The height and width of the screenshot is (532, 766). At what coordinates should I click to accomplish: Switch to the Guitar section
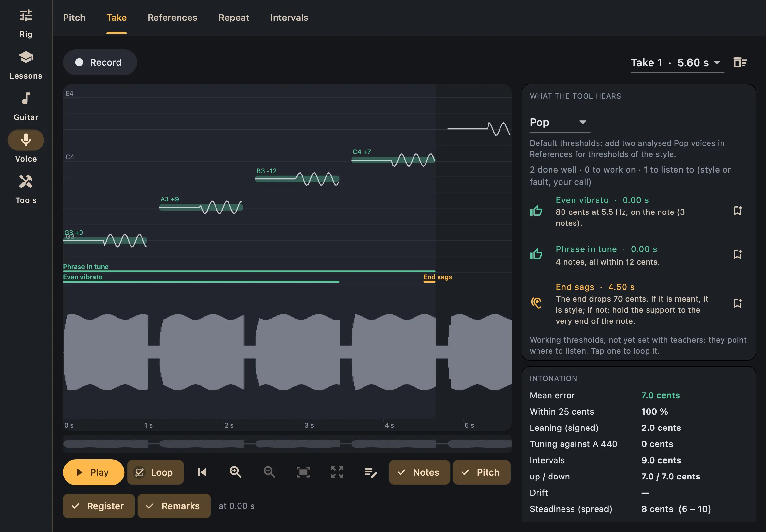(x=26, y=107)
